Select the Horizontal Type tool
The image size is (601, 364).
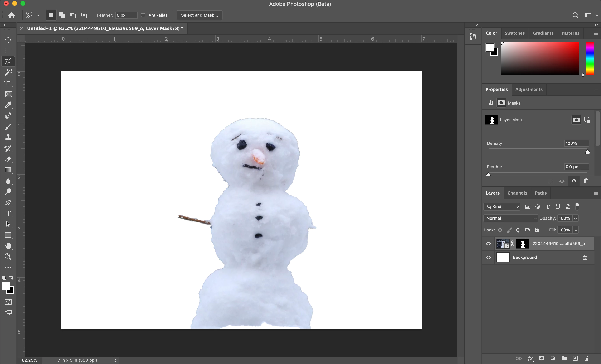tap(8, 214)
